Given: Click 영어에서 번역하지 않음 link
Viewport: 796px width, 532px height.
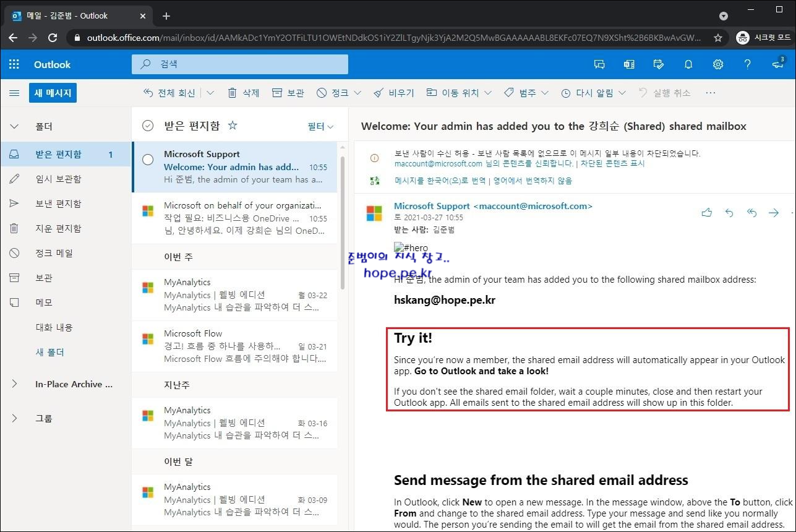Looking at the screenshot, I should [533, 181].
